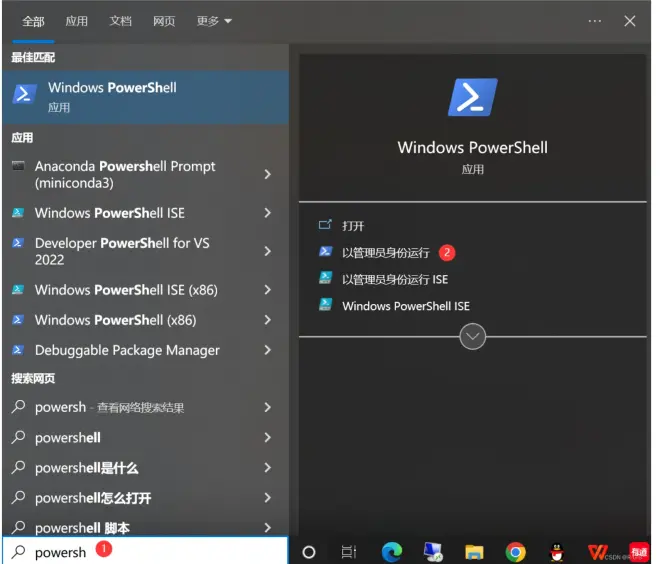660x564 pixels.
Task: Open QQ penguin icon on taskbar
Action: point(557,552)
